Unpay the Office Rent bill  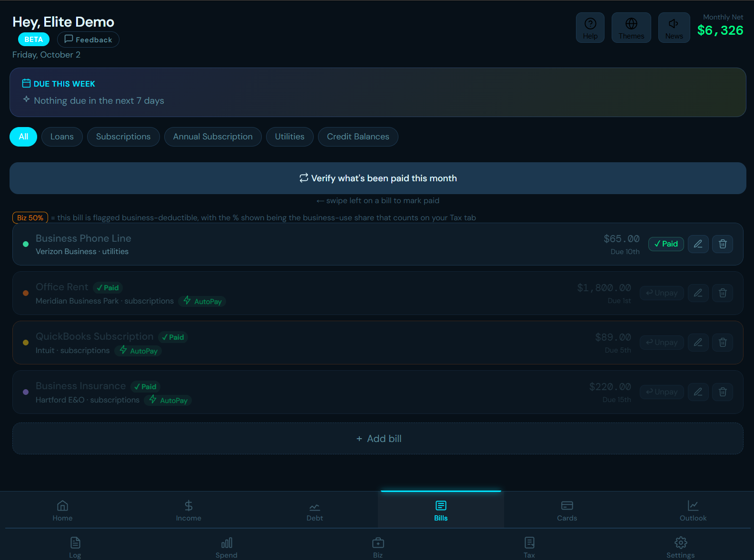tap(662, 293)
